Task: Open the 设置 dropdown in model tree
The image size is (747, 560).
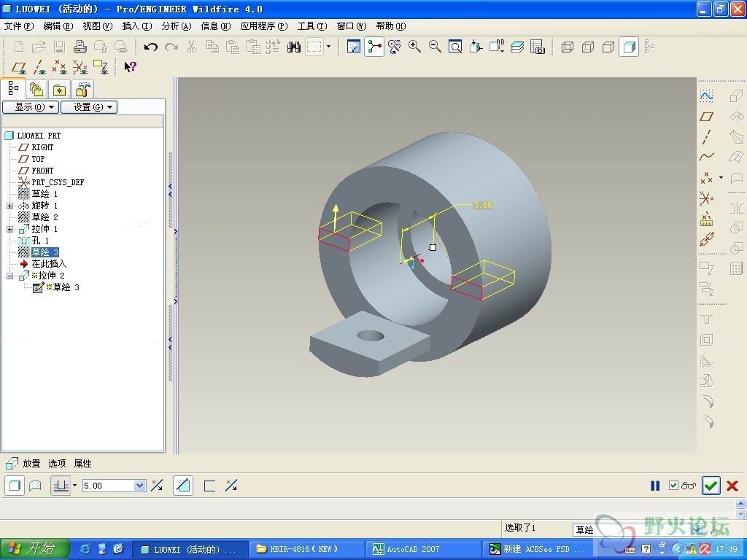Action: click(x=89, y=107)
